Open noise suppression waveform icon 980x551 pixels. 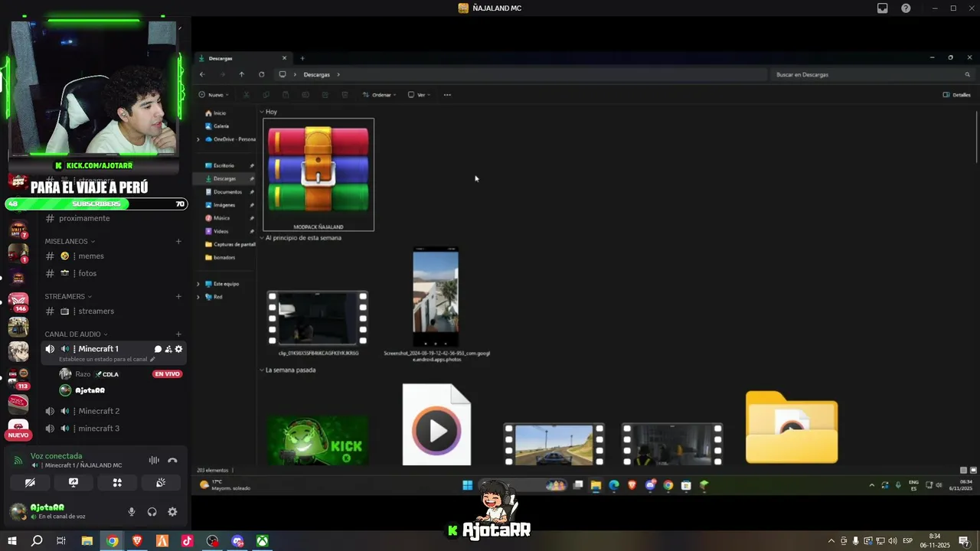[154, 460]
